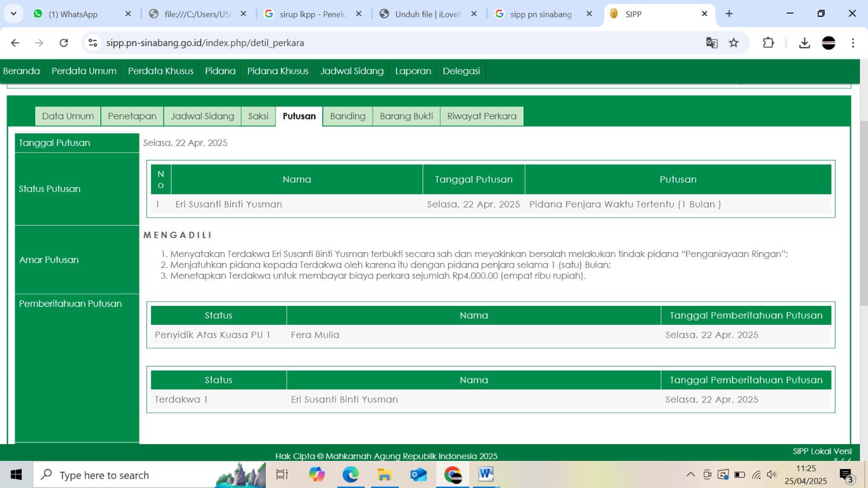Select the Barang Bukti tab
Viewport: 868px width, 488px height.
(x=406, y=116)
